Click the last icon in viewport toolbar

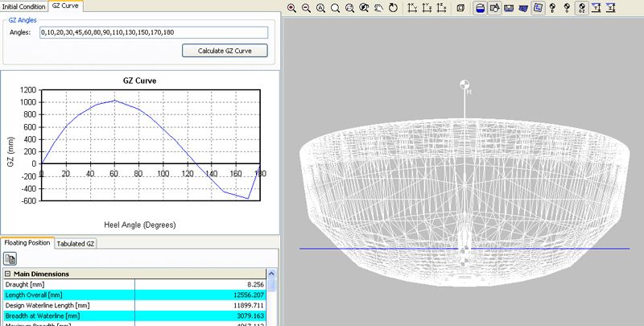pos(613,8)
